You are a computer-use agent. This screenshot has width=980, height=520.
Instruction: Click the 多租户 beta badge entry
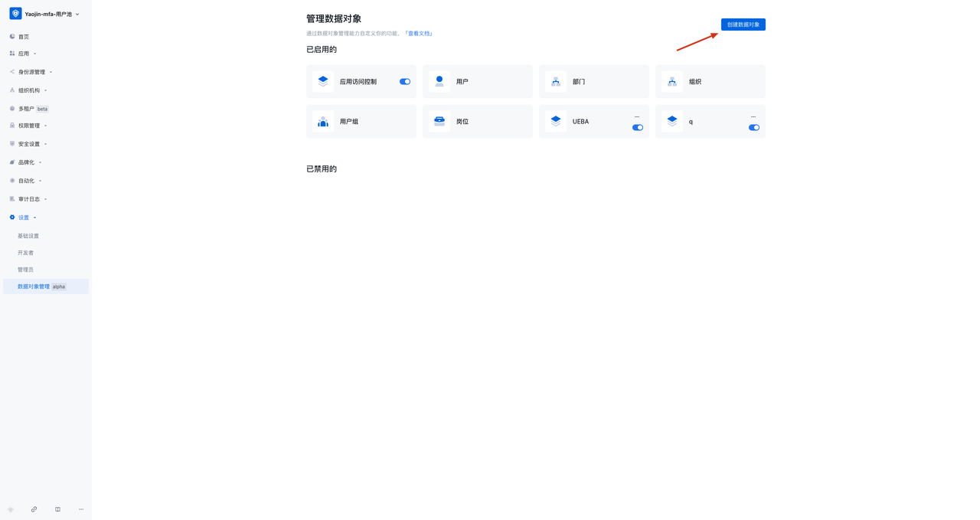pos(27,108)
